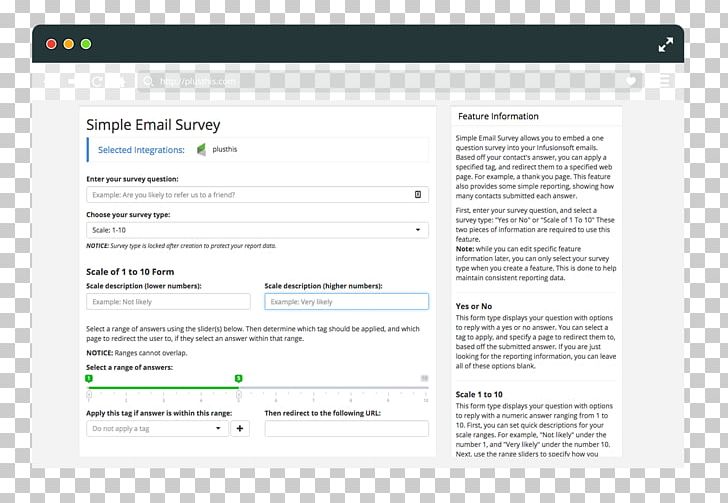
Task: Click the green window zoom button
Action: point(86,44)
